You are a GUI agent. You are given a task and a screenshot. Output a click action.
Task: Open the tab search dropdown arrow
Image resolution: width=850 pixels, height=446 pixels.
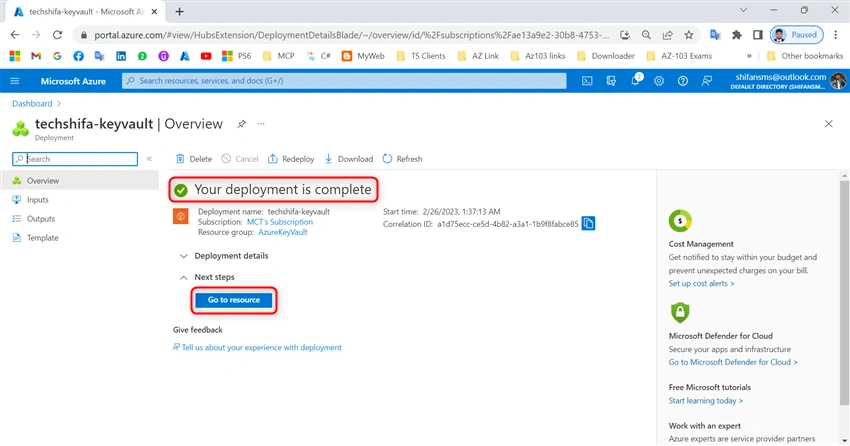(x=743, y=10)
